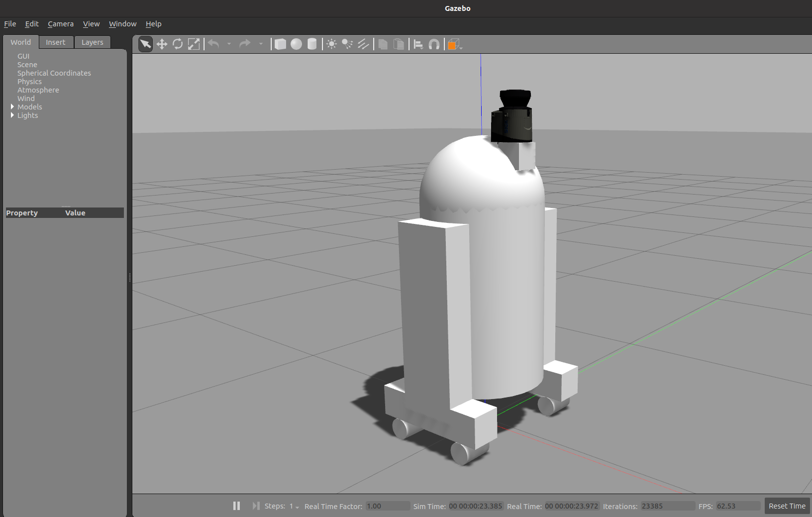Screen dimensions: 812x517
Task: Pause the simulation
Action: [x=236, y=506]
